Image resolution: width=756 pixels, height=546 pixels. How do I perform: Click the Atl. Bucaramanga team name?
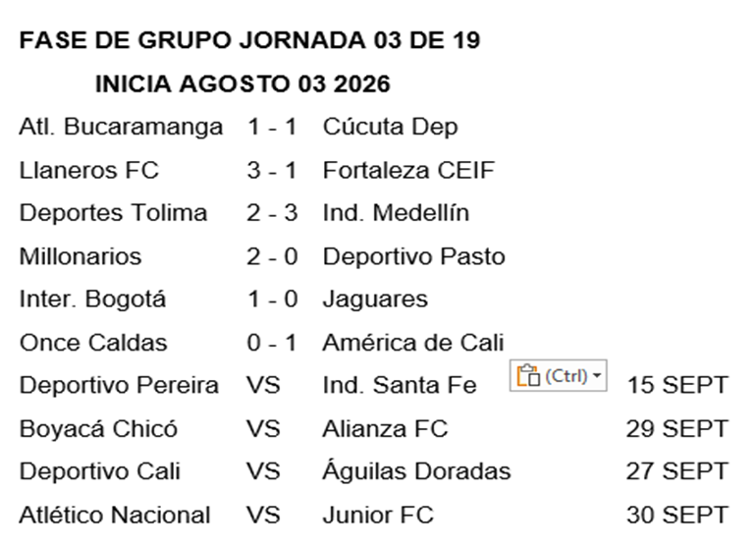coord(121,128)
